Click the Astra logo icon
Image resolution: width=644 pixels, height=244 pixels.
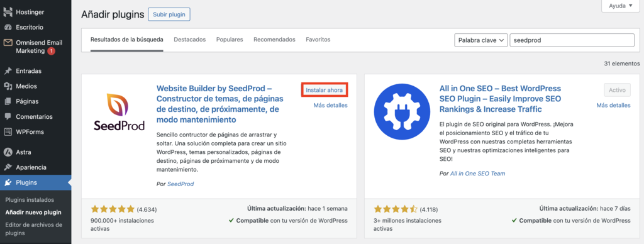[8, 152]
